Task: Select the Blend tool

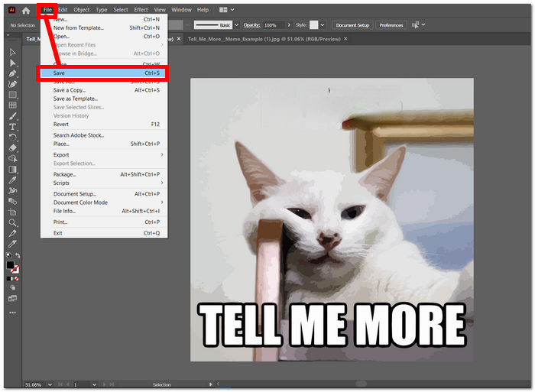Action: pyautogui.click(x=13, y=201)
